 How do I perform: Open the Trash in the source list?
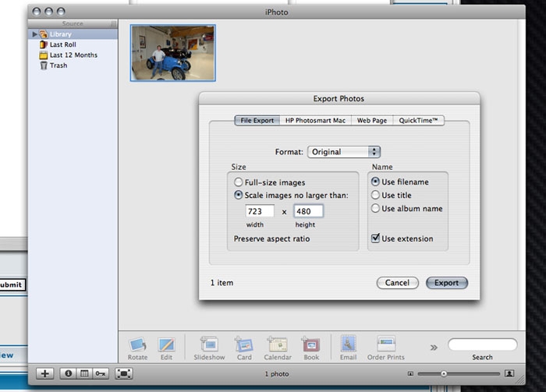coord(53,65)
